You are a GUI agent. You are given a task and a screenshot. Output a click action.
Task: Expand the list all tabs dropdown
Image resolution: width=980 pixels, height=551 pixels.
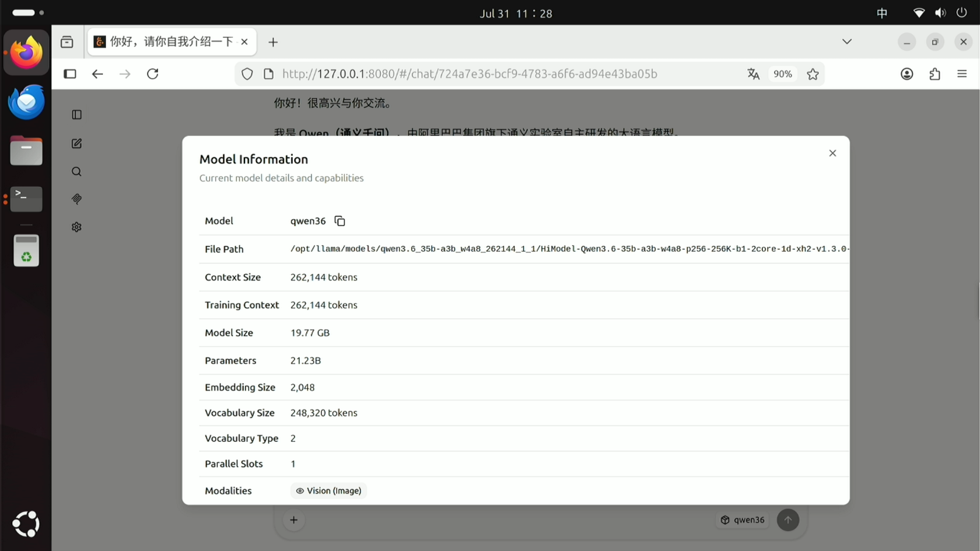click(847, 42)
